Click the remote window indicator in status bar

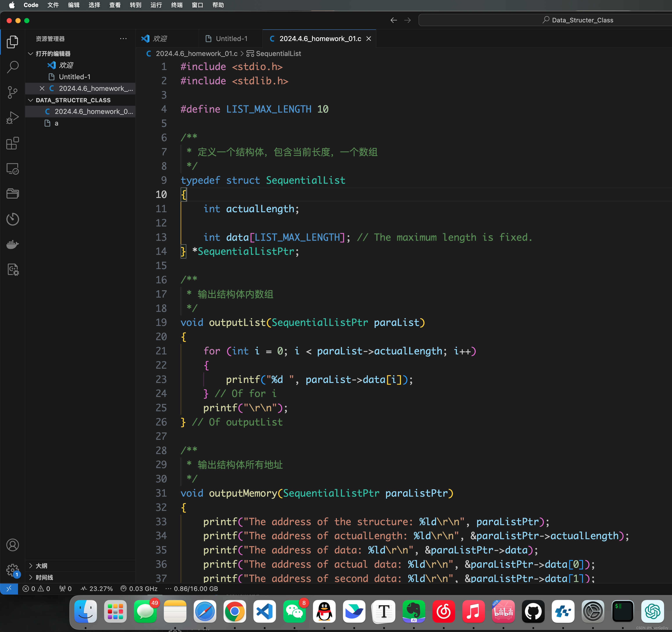click(x=9, y=588)
